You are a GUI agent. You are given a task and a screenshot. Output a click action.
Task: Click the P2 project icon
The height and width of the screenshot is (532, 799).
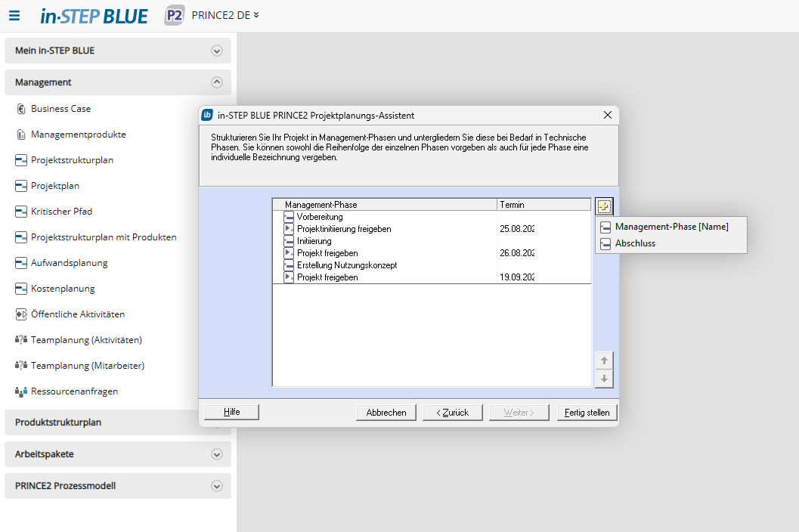tap(174, 15)
